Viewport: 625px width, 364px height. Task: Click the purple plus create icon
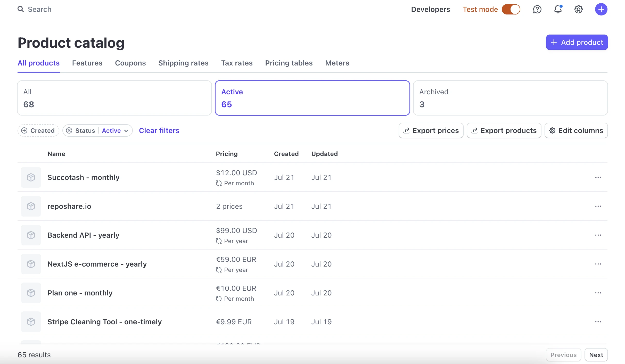601,10
